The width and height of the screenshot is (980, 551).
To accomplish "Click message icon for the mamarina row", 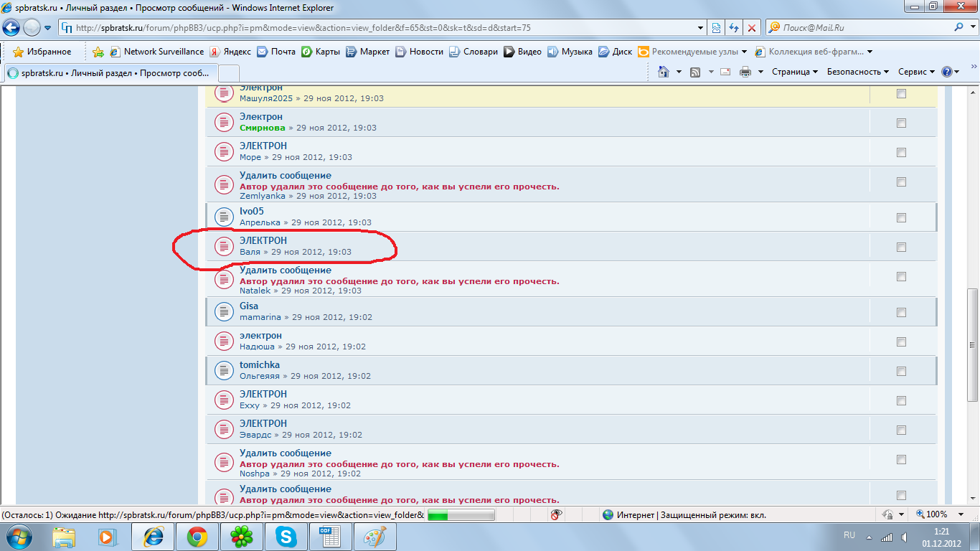I will point(225,311).
